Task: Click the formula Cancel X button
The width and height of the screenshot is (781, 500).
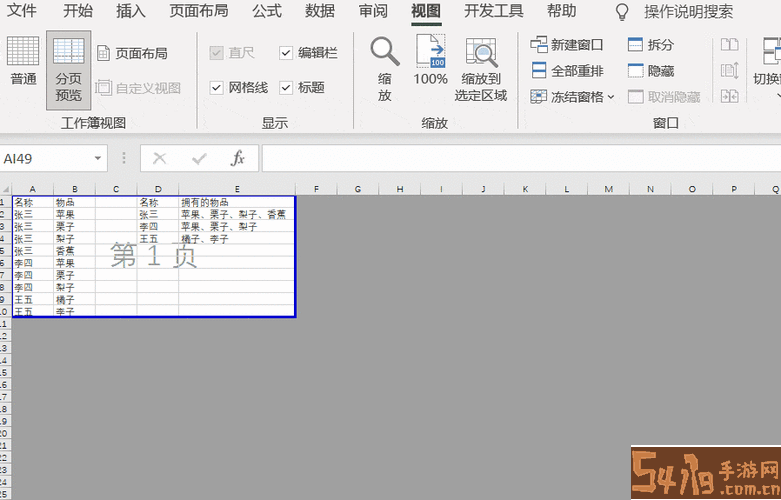Action: tap(159, 158)
